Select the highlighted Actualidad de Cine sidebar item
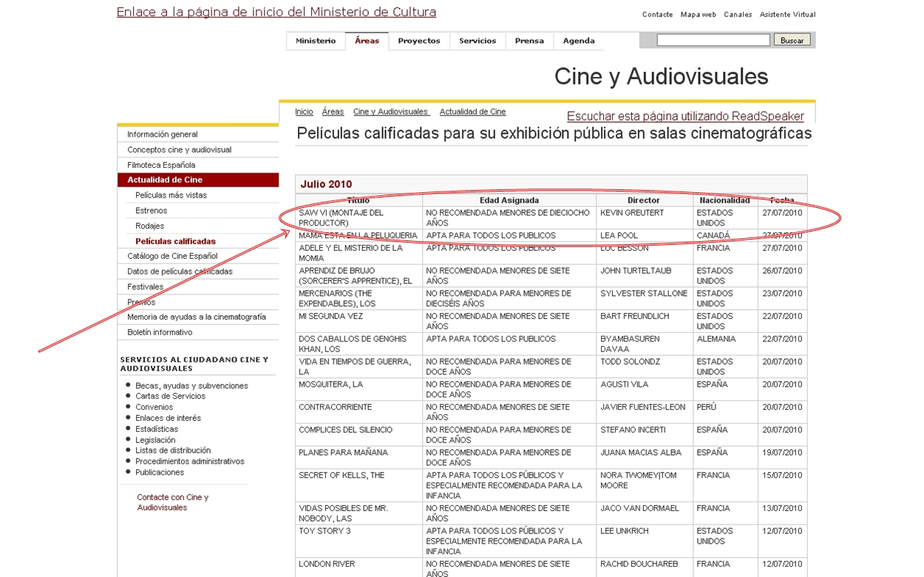Image resolution: width=924 pixels, height=577 pixels. (198, 180)
